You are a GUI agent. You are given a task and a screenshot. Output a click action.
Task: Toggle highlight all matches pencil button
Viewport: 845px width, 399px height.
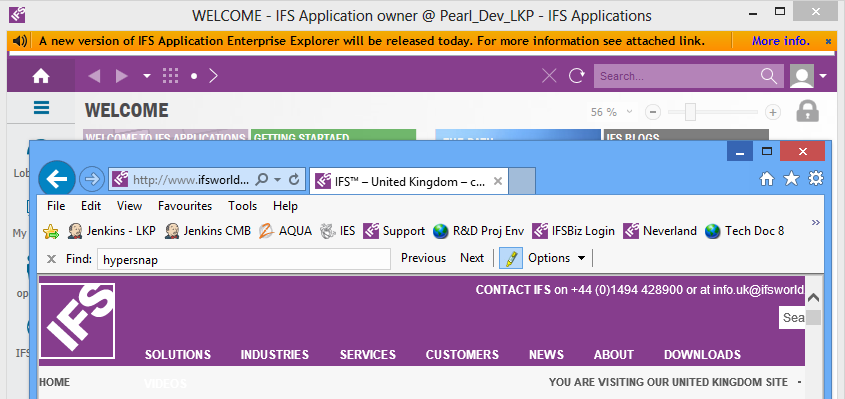511,258
